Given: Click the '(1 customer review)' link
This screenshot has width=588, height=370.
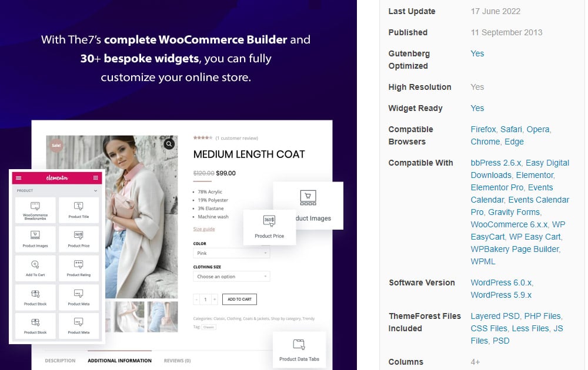Looking at the screenshot, I should [x=236, y=138].
